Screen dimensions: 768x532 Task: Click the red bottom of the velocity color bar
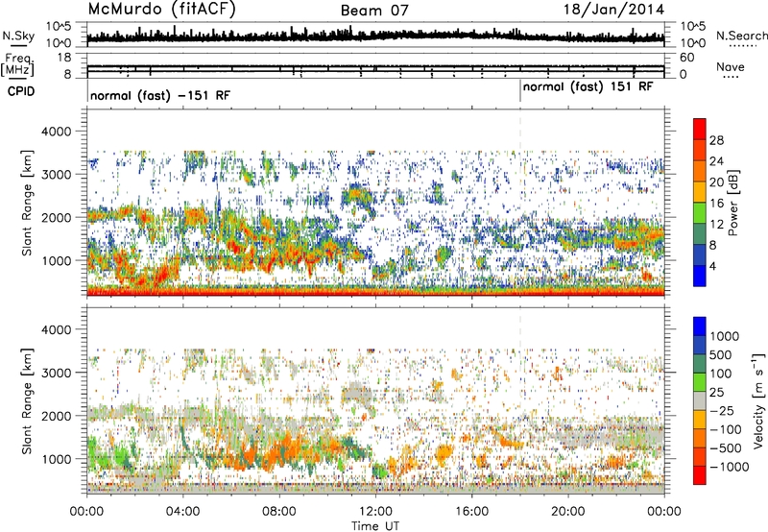click(x=700, y=475)
